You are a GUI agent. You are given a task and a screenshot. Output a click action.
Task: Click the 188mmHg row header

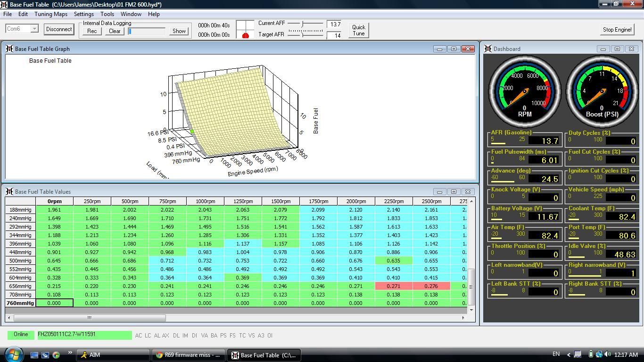point(20,210)
